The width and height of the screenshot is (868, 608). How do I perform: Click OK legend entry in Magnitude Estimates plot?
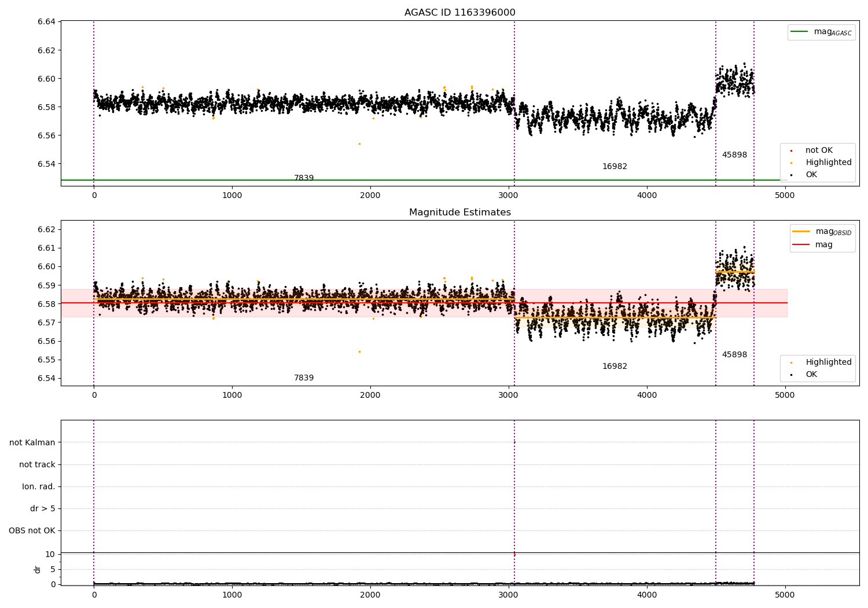click(803, 375)
